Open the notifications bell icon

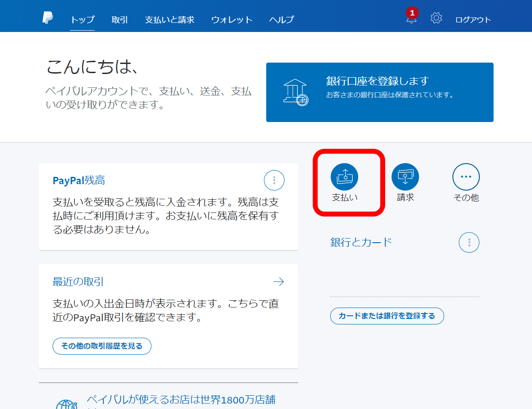[x=411, y=19]
